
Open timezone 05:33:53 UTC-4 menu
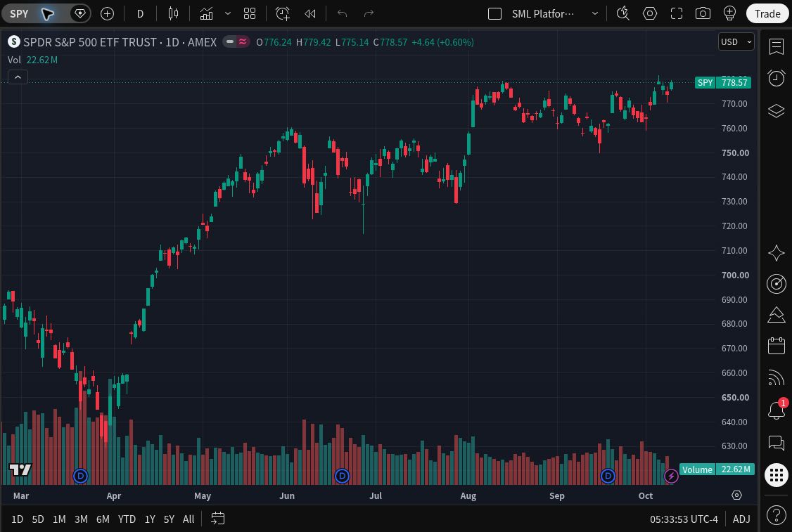(x=684, y=519)
